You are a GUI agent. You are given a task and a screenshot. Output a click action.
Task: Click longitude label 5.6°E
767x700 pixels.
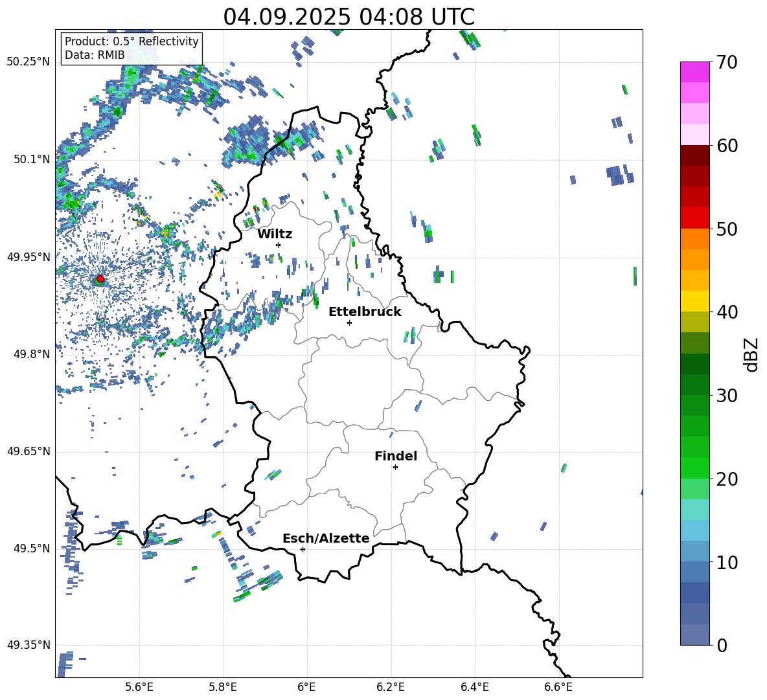[x=139, y=687]
